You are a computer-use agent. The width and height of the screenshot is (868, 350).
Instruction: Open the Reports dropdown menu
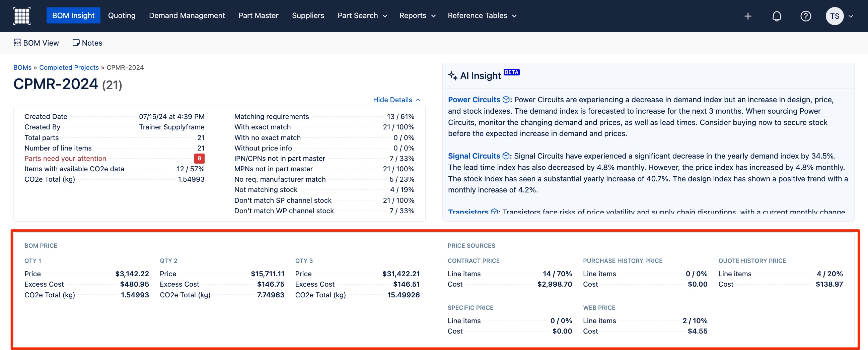[417, 15]
